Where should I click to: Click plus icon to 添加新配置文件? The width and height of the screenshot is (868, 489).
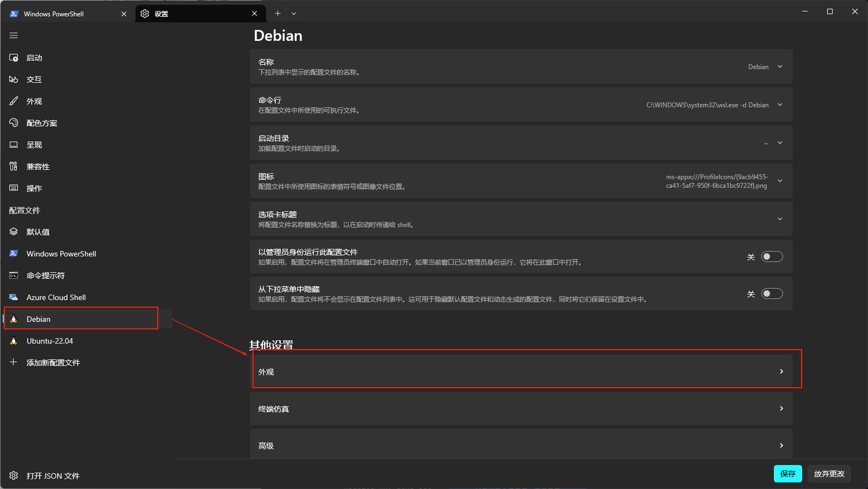click(14, 362)
